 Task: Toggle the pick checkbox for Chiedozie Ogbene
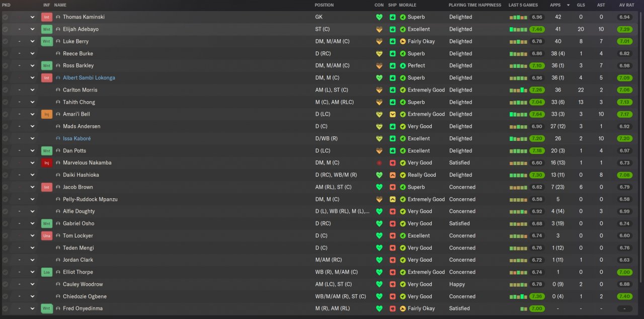pyautogui.click(x=5, y=296)
